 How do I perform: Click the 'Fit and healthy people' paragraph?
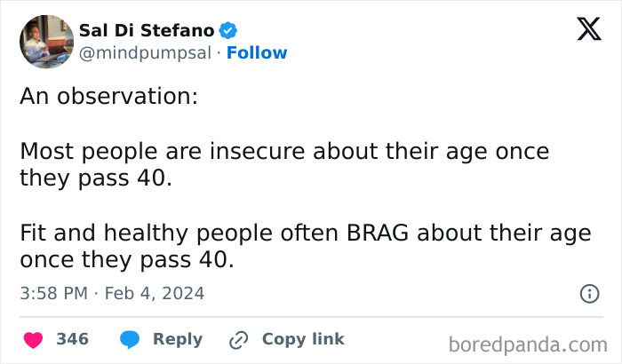point(306,246)
